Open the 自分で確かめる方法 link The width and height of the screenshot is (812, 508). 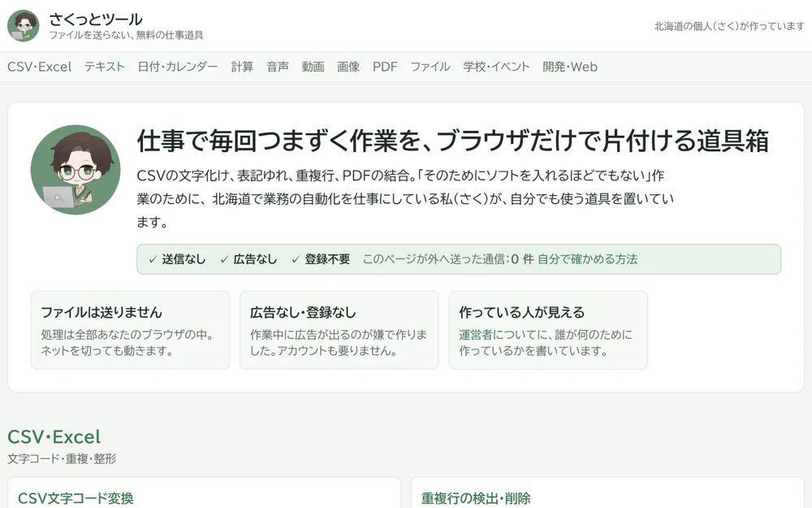coord(587,259)
